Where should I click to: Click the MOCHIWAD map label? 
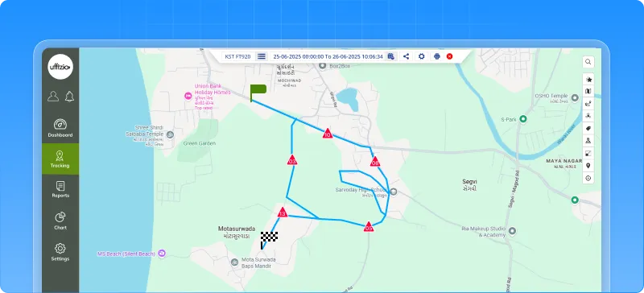pos(290,80)
